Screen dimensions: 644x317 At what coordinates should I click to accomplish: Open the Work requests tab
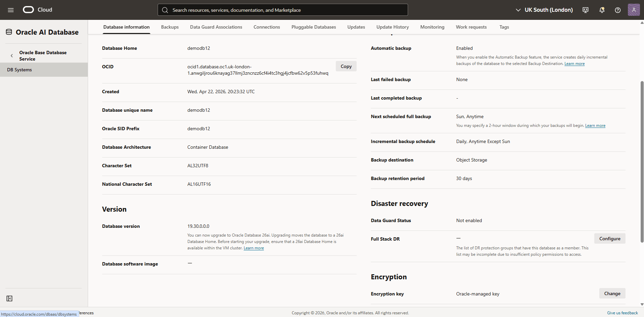(x=471, y=27)
